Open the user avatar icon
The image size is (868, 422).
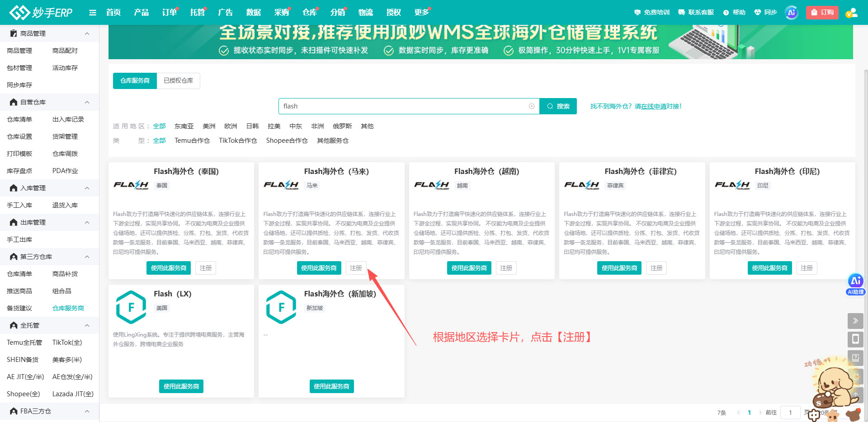tap(852, 13)
